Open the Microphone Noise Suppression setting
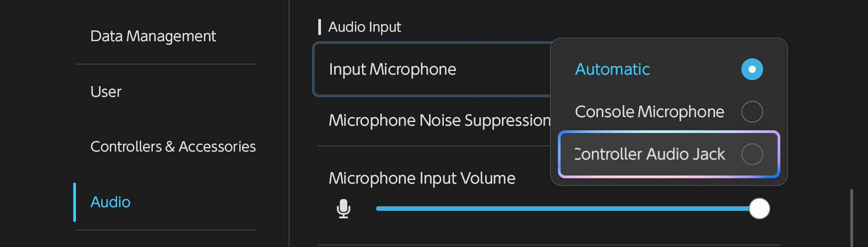This screenshot has width=868, height=247. point(439,120)
